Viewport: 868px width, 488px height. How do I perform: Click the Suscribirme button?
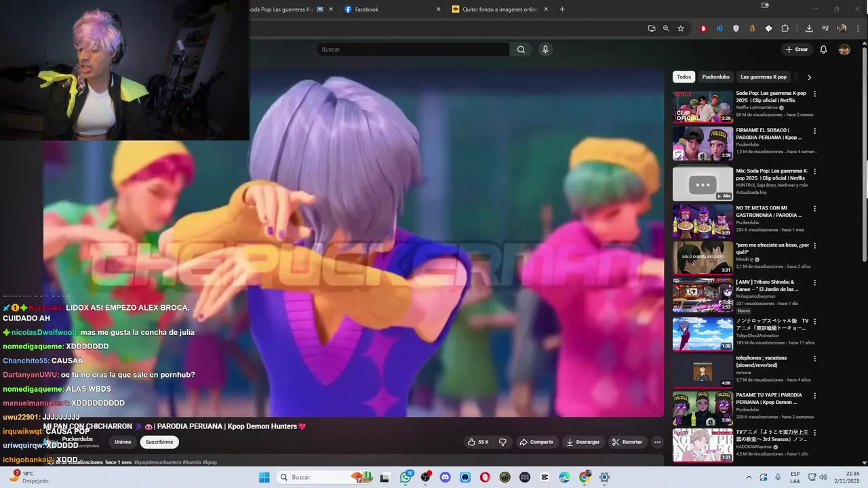click(159, 442)
